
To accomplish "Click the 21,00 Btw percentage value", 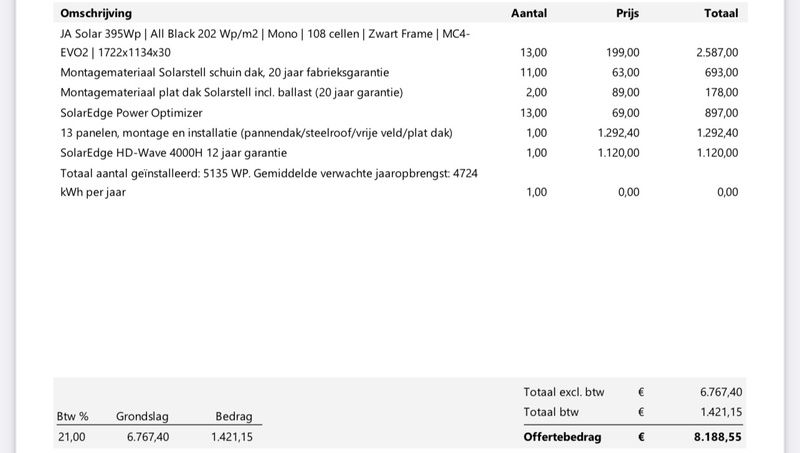I will 71,437.
